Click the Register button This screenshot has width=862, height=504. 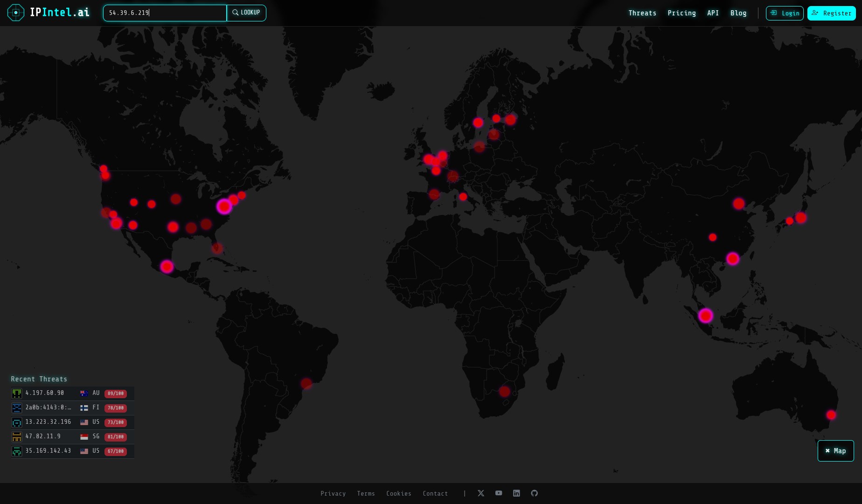point(831,13)
